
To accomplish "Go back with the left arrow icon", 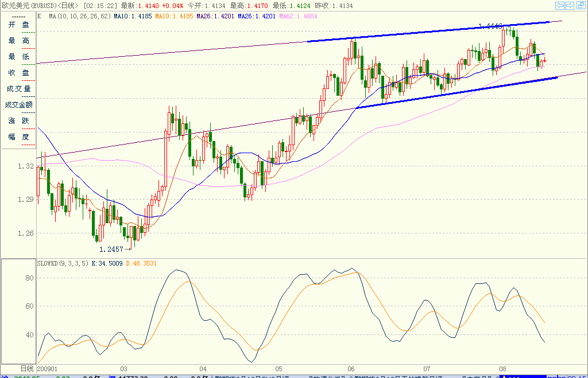I will point(560,5).
